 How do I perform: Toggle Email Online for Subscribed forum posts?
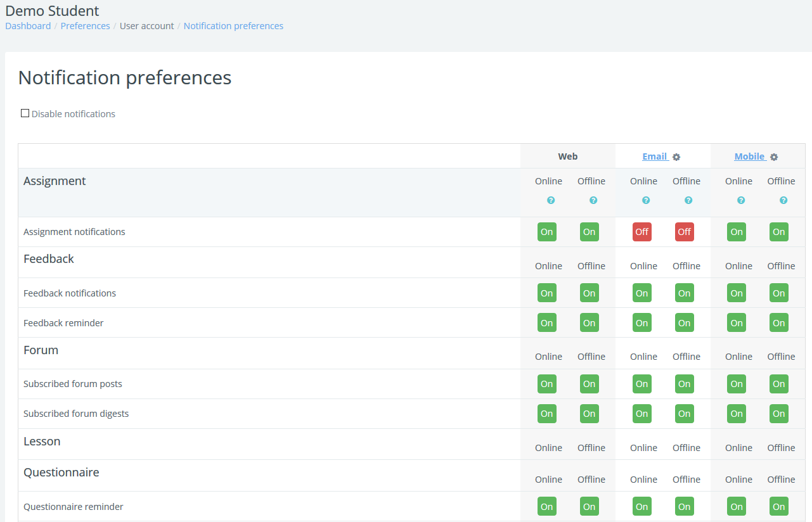[642, 384]
